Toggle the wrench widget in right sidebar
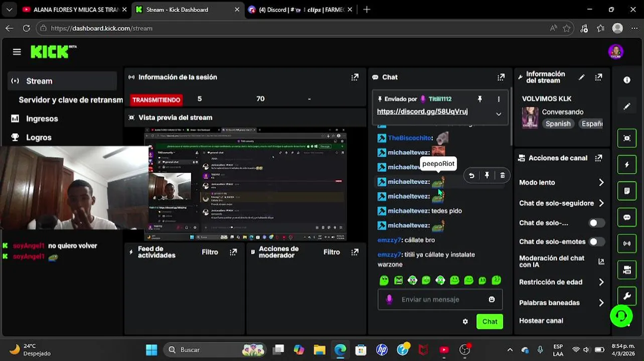Viewport: 644px width, 361px height. 627,296
